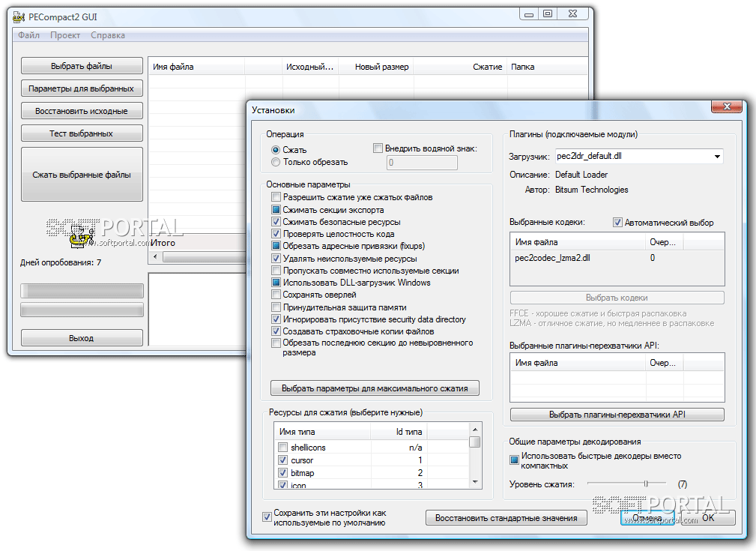The height and width of the screenshot is (551, 756).
Task: Click the Папка column header
Action: point(547,67)
